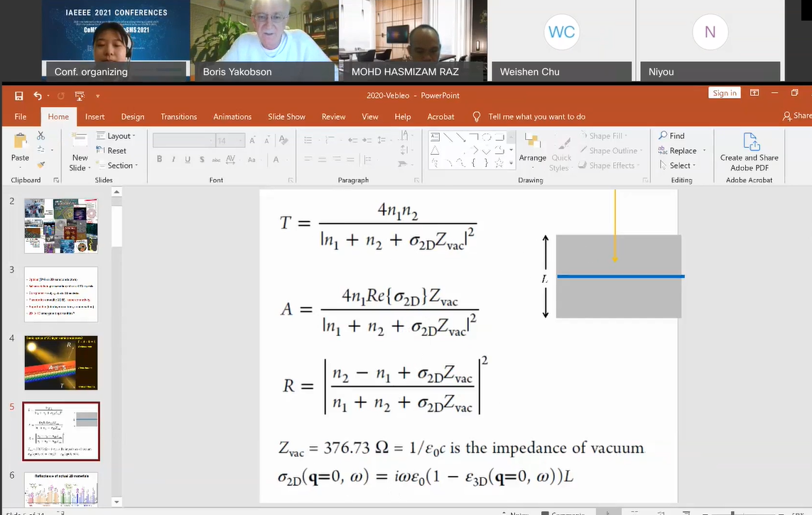Save the presentation with the floppy disk icon
The width and height of the screenshot is (812, 515).
click(x=18, y=96)
